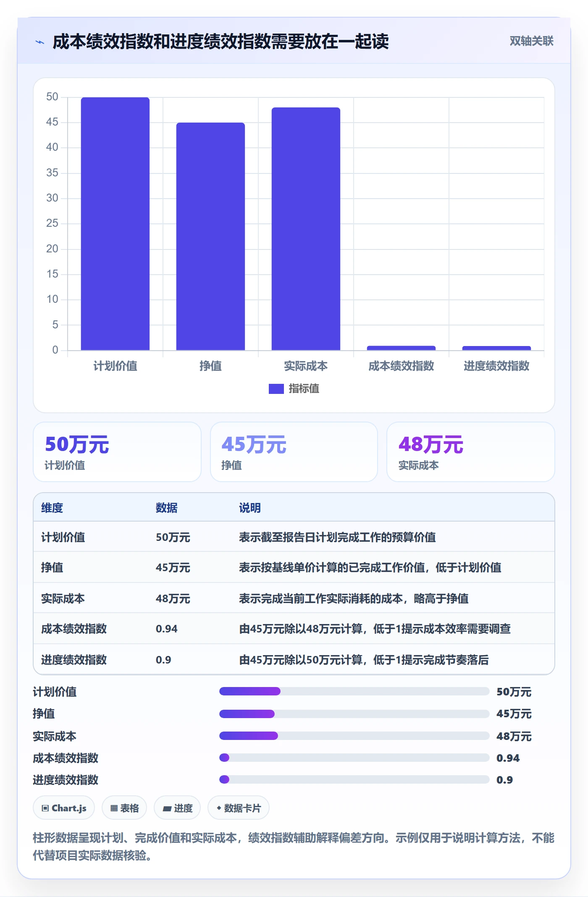Click the 成本绩效指数 x-axis label

pos(401,366)
